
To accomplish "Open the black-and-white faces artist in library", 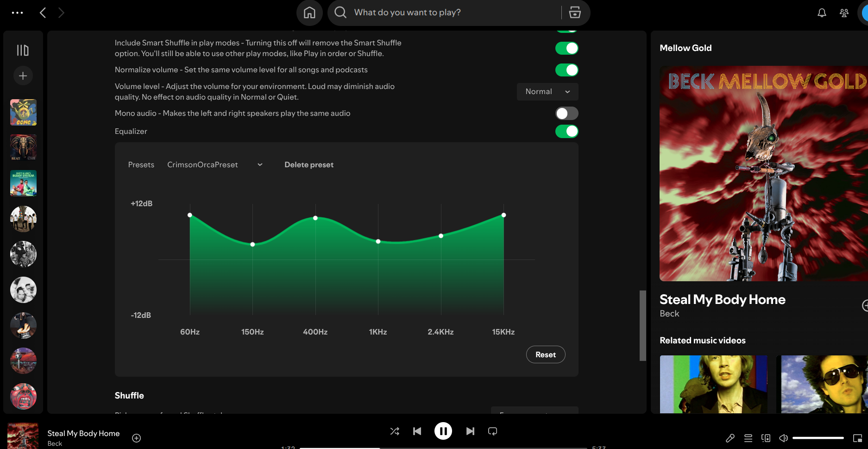I will click(x=23, y=290).
